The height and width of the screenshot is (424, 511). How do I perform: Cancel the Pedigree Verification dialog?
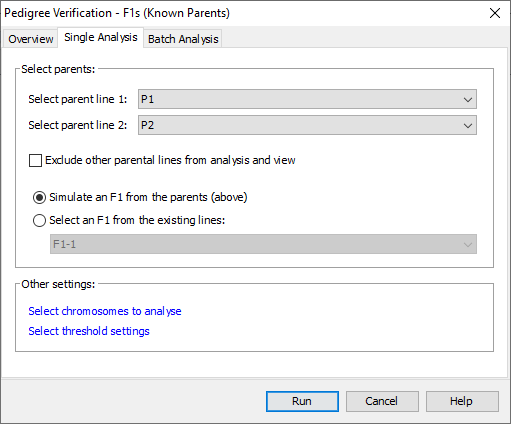[382, 401]
